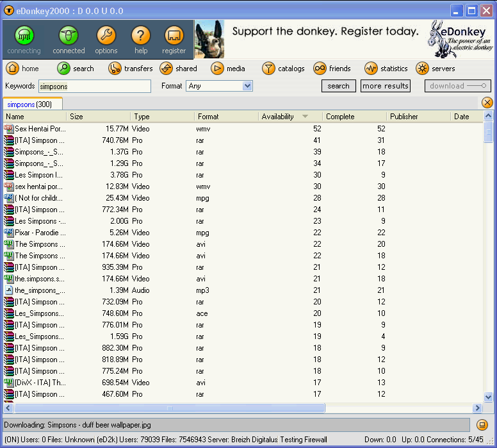
Task: Select the Les_Simpsons 1.59G row
Action: 243,336
